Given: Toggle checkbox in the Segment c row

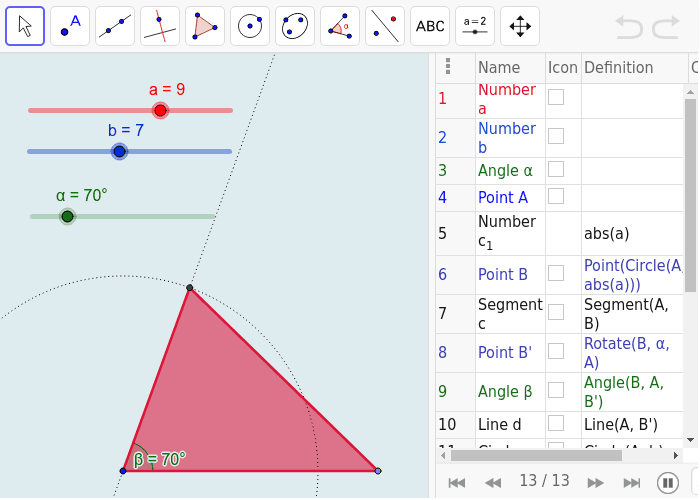Looking at the screenshot, I should coord(556,312).
